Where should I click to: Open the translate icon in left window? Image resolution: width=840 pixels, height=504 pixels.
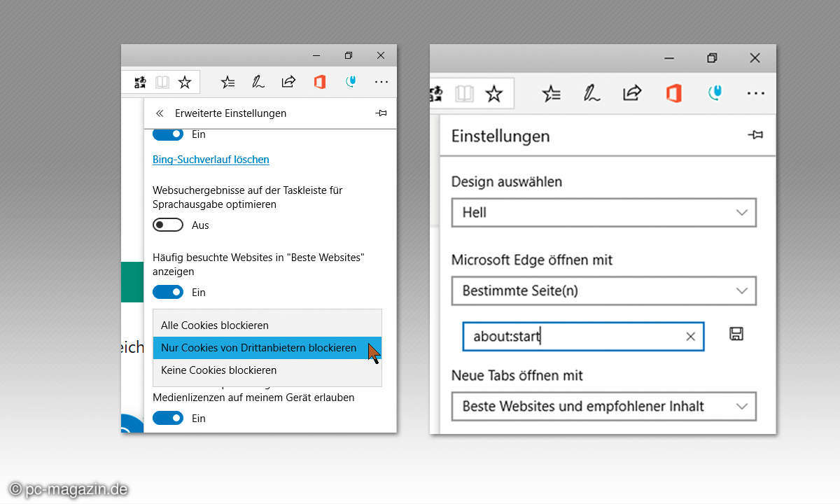[x=140, y=83]
